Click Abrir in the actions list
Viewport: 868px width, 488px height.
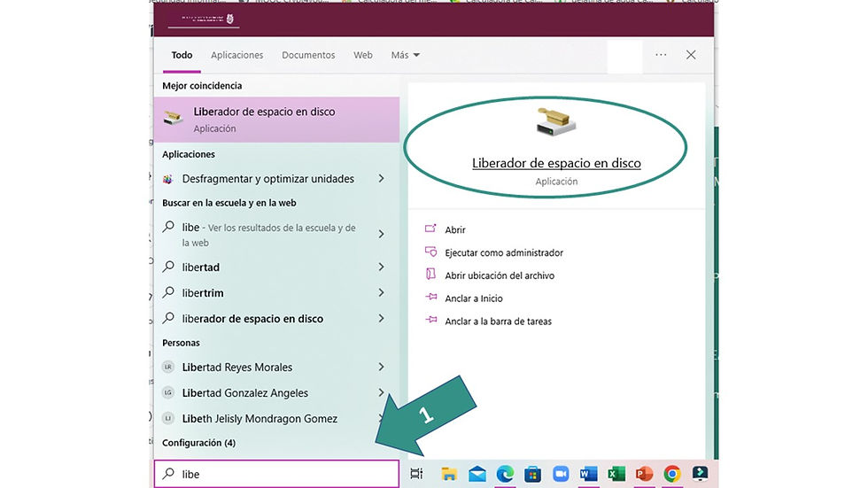pos(455,229)
